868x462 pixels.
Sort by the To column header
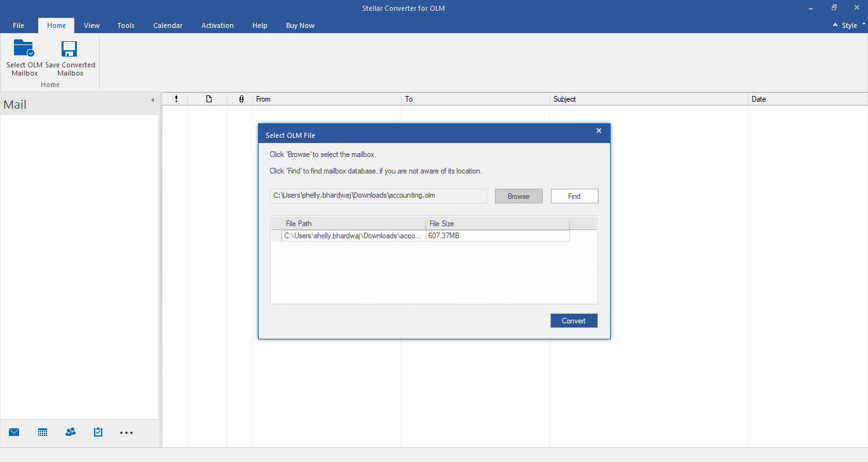pos(475,99)
